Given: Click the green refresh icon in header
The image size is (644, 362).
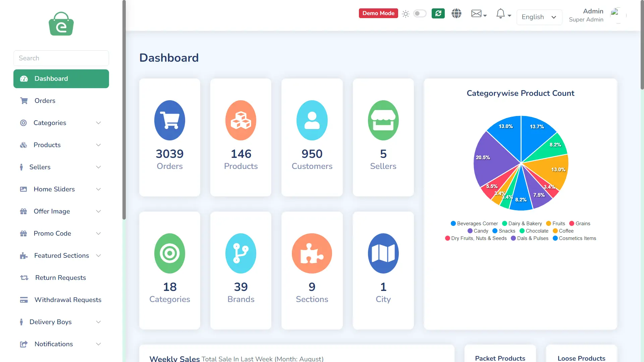Looking at the screenshot, I should click(438, 13).
